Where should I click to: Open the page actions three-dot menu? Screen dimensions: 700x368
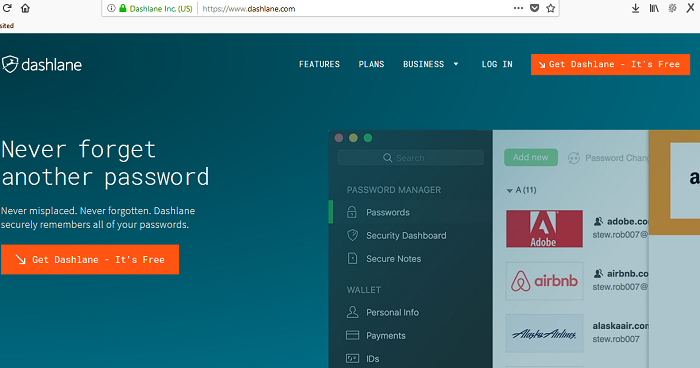click(518, 8)
